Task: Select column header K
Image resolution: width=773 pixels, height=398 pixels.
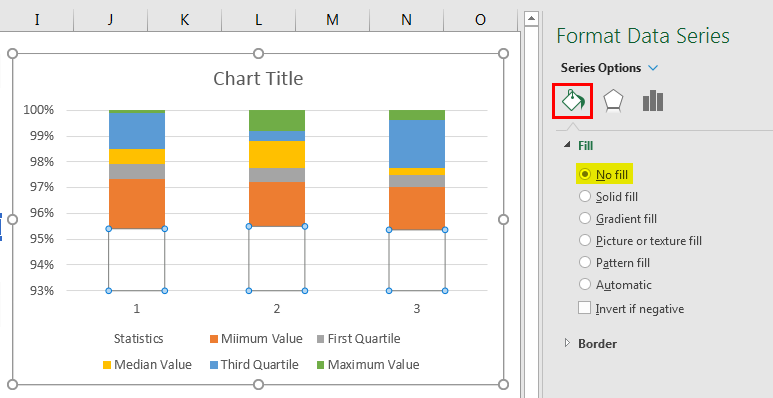Action: (184, 19)
